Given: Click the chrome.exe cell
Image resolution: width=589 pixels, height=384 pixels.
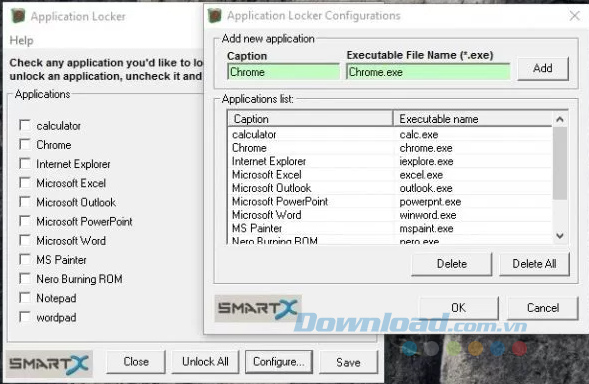Looking at the screenshot, I should click(426, 148).
